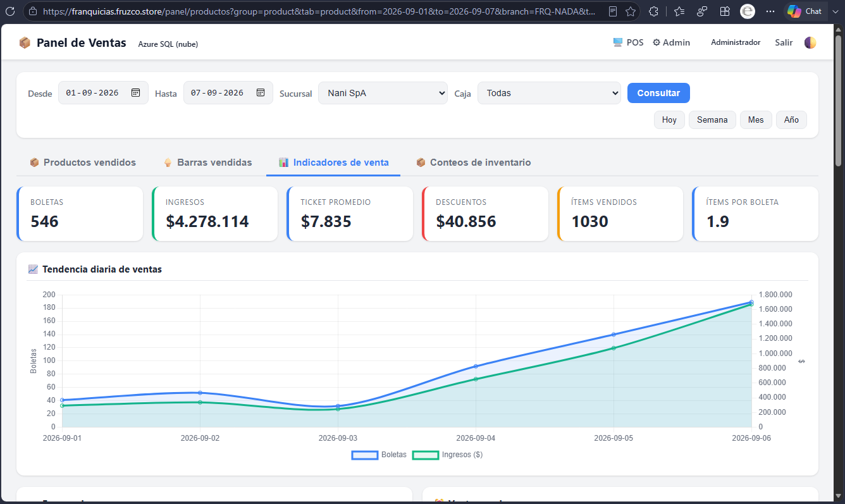
Task: Click the box icon on Productos vendidos tab
Action: (x=34, y=163)
